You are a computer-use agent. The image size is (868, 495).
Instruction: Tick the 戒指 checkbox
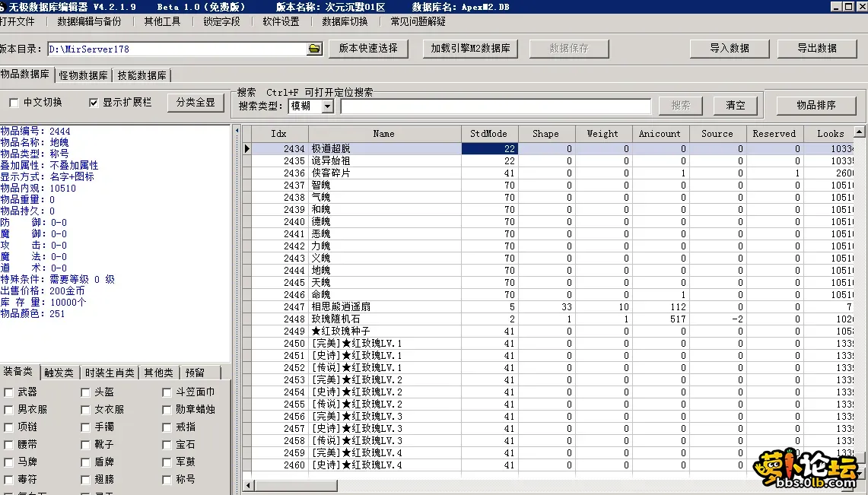167,427
